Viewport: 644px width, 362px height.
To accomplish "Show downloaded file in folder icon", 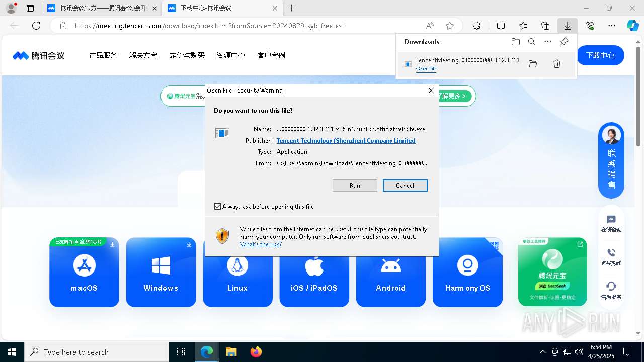I will 533,64.
